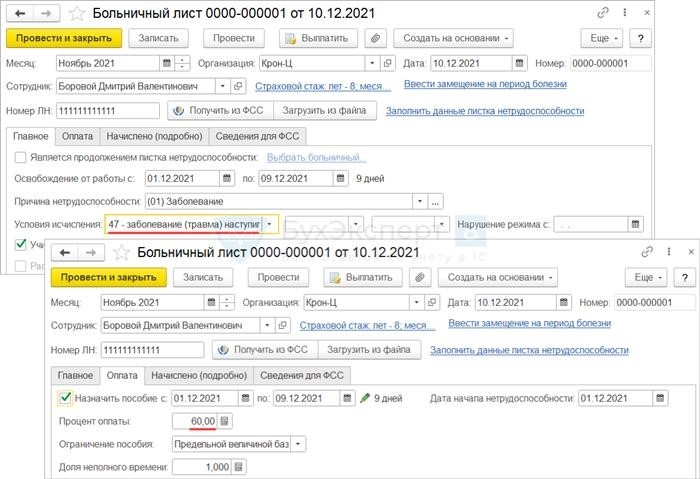Viewport: 700px width, 479px height.
Task: Open calendar for Дата начала нетрудоспособности
Action: pyautogui.click(x=660, y=398)
